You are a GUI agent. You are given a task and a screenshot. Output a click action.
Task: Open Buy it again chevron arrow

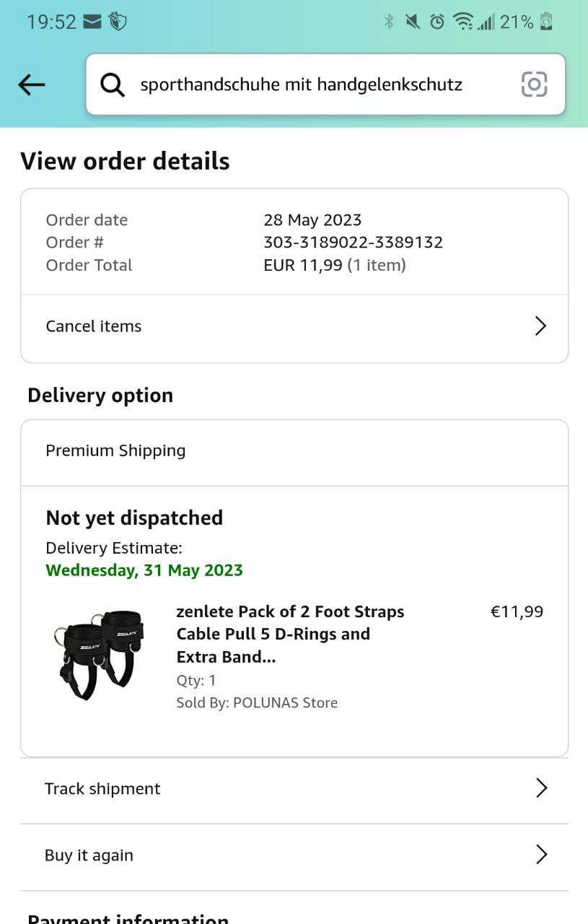click(541, 855)
